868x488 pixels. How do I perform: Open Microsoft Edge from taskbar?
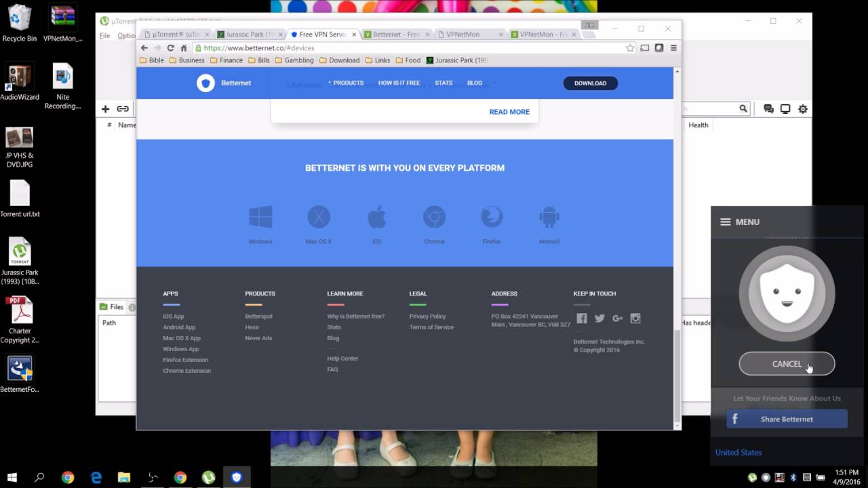click(96, 477)
